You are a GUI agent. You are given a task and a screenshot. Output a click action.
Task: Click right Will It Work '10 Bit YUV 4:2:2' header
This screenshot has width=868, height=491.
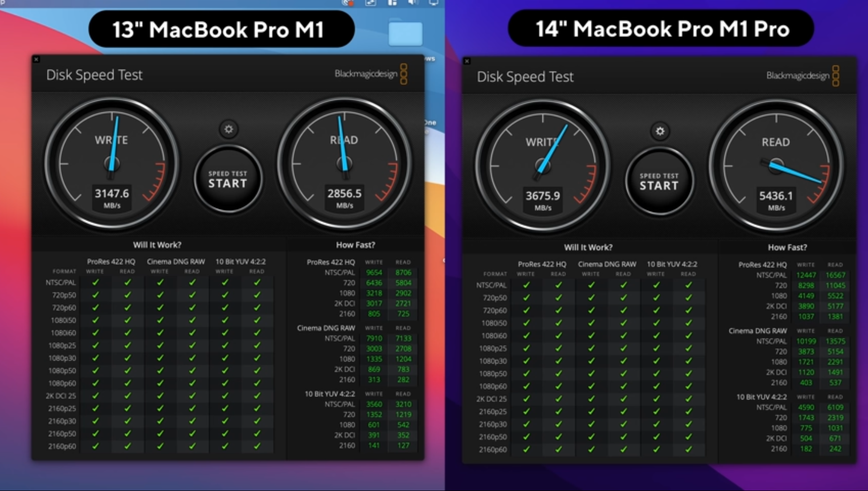(672, 264)
